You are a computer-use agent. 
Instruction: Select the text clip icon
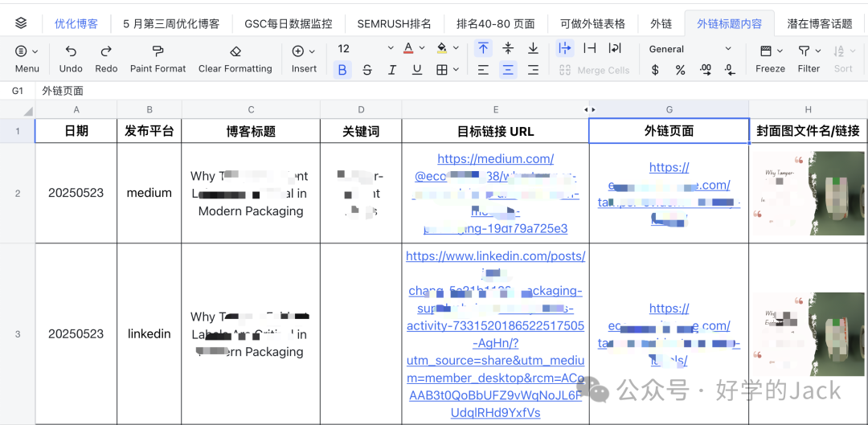pos(590,49)
